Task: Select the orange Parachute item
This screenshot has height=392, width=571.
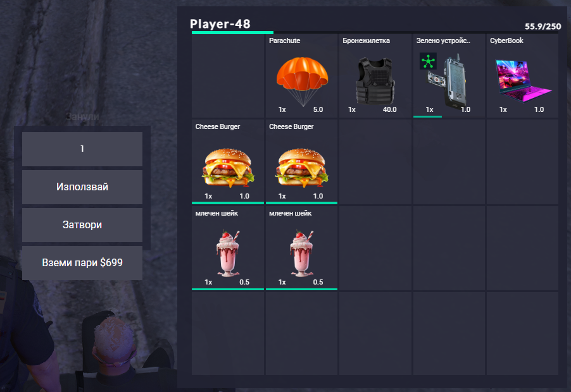Action: coord(301,76)
